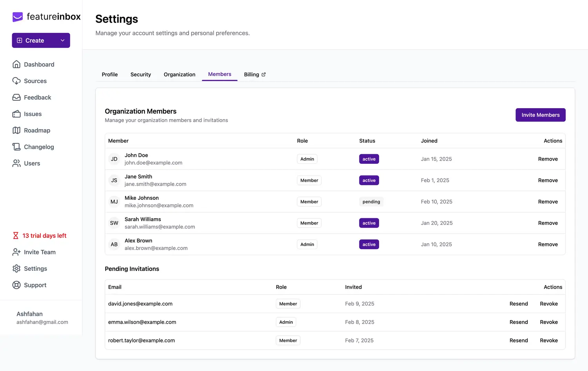The height and width of the screenshot is (371, 588).
Task: Open Support via the lifebuoy icon
Action: 16,285
